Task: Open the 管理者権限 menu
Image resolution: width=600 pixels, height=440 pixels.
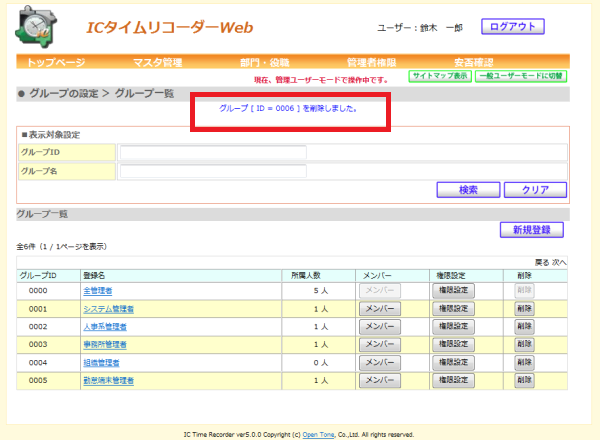Action: point(372,62)
